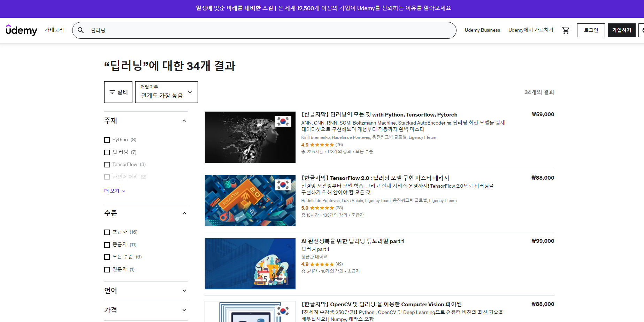Screen dimensions: 644x322
Task: Click the ₩59,000 price
Action: click(543, 114)
